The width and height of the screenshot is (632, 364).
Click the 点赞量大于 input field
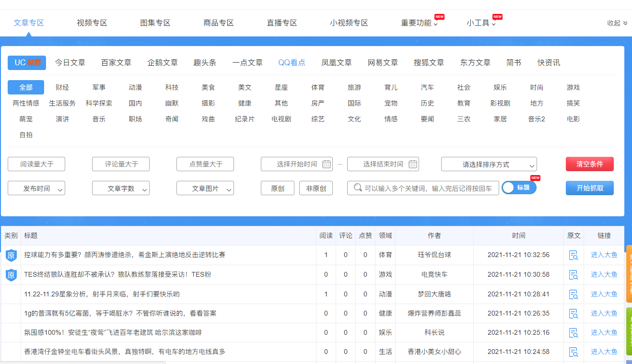point(205,164)
